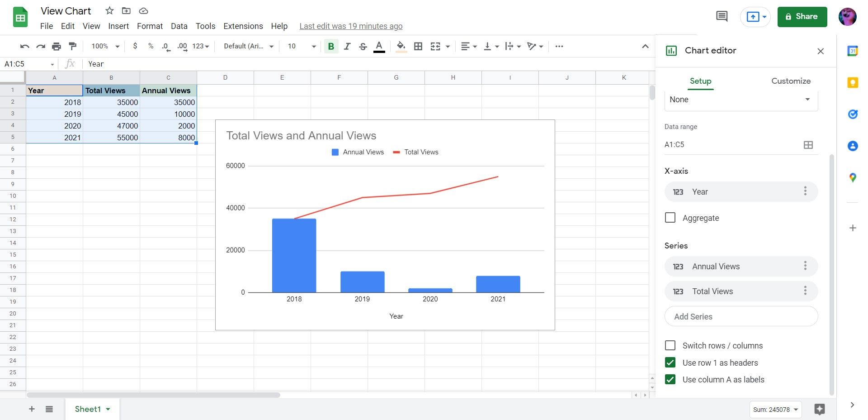The height and width of the screenshot is (420, 868).
Task: Open the Insert menu
Action: (118, 26)
